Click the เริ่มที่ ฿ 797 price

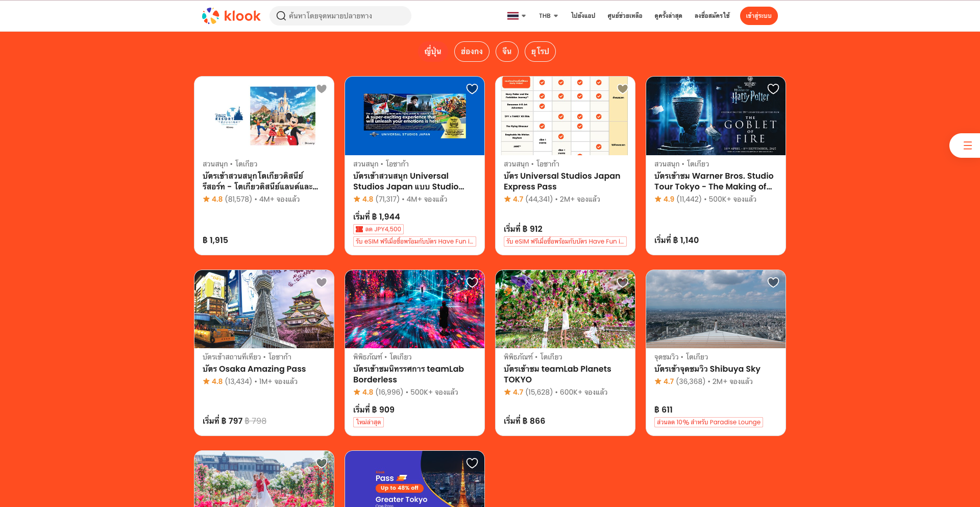tap(223, 421)
